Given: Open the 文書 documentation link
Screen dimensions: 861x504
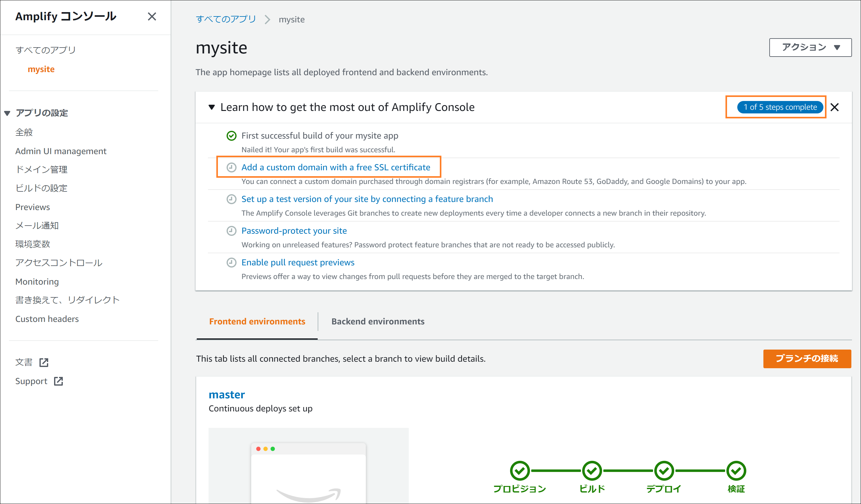Looking at the screenshot, I should tap(24, 362).
